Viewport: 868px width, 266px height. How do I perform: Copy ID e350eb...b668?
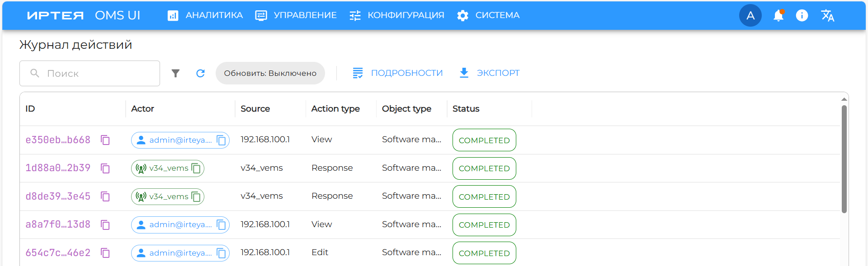point(105,140)
